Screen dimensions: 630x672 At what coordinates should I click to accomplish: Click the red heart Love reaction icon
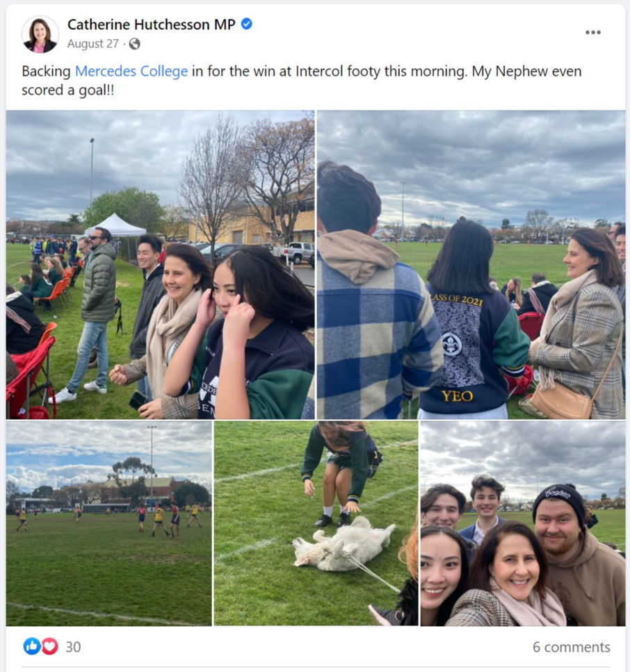50,646
